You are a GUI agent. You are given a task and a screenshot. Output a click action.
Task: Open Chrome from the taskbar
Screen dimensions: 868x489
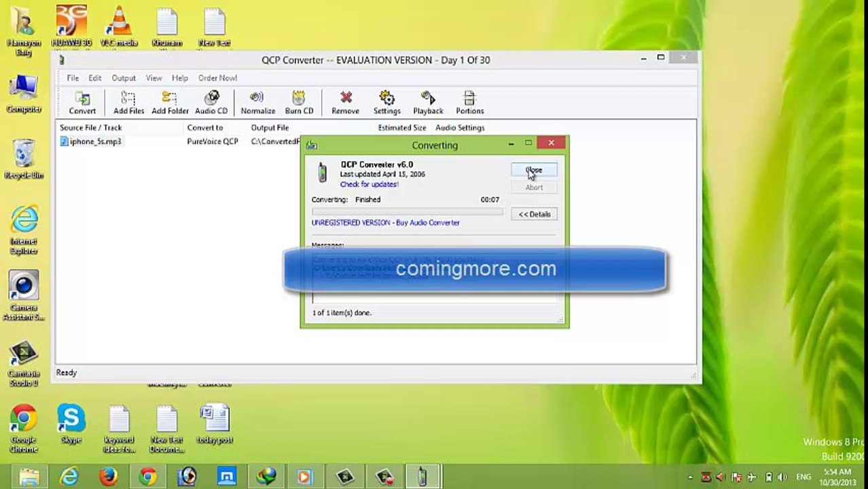[x=147, y=477]
